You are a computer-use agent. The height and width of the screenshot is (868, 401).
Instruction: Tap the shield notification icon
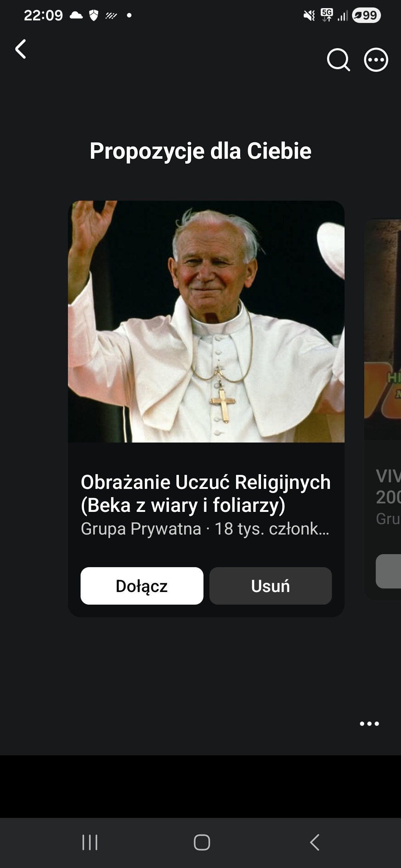point(94,15)
